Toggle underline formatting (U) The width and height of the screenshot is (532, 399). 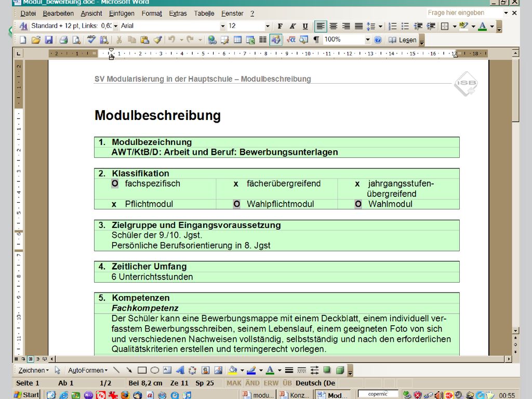click(305, 26)
